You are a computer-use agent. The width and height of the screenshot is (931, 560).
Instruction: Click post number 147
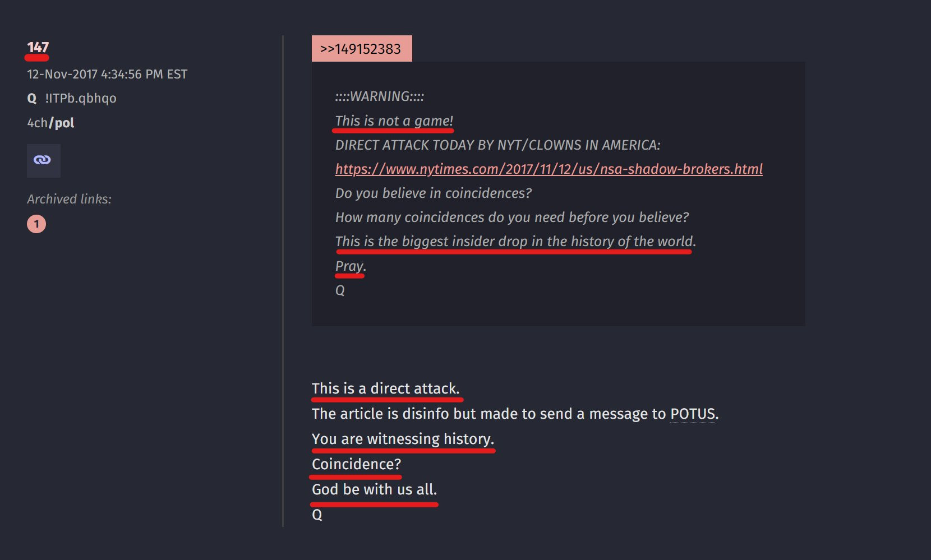(38, 48)
